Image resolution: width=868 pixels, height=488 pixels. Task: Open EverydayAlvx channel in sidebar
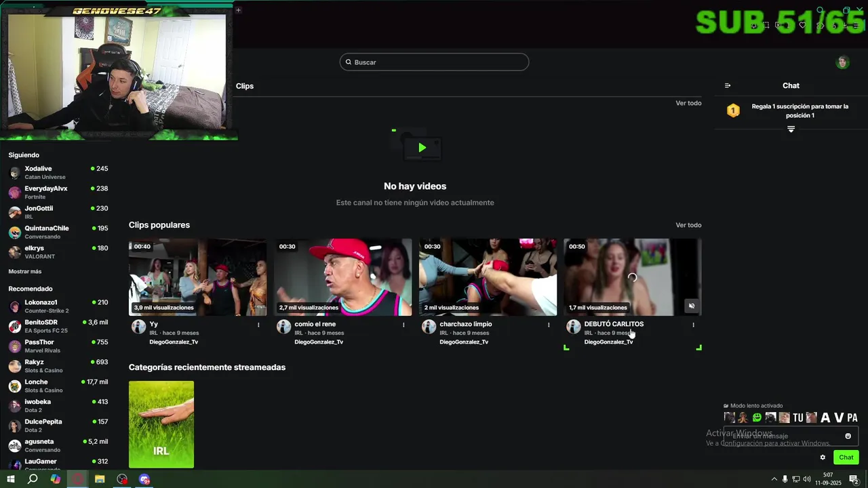coord(58,192)
